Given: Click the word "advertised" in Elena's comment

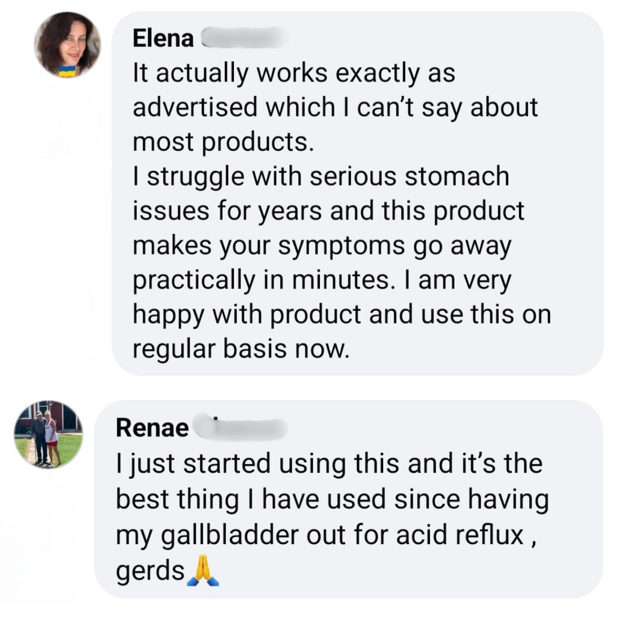Looking at the screenshot, I should tap(195, 107).
